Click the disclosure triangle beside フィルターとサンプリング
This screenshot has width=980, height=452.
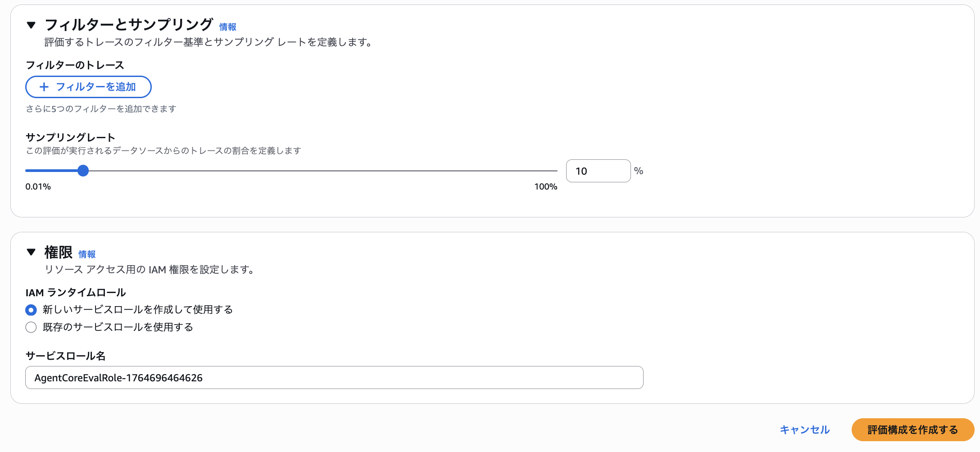[31, 26]
